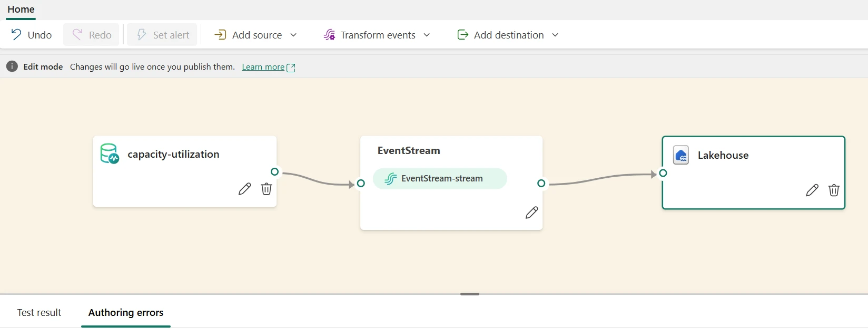Expand the Transform events dropdown chevron
868x336 pixels.
(x=427, y=35)
